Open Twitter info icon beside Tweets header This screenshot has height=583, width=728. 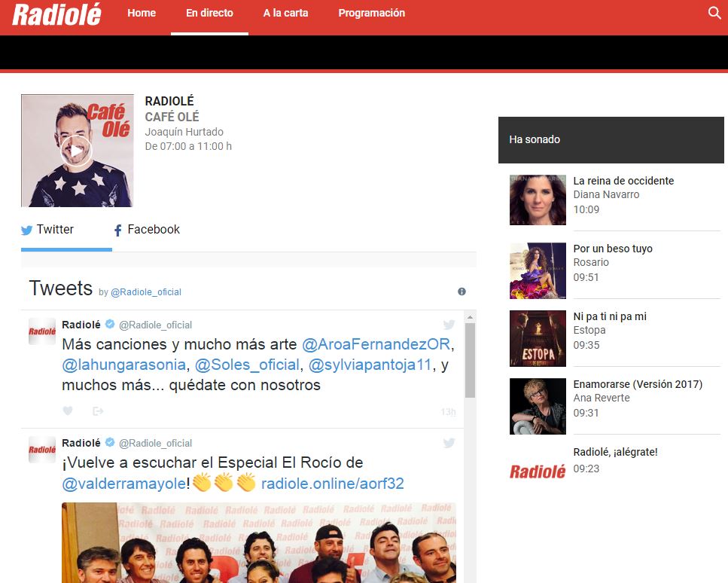[461, 291]
